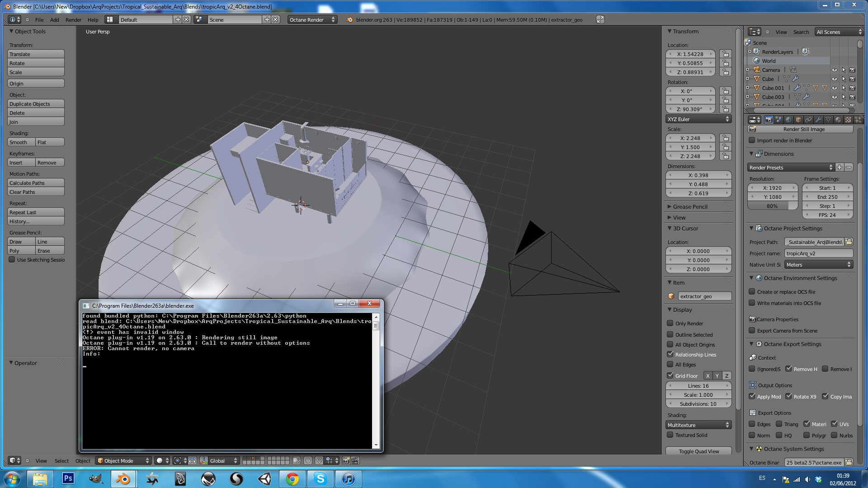Expand the Grease Pencil panel
868x488 pixels.
690,206
